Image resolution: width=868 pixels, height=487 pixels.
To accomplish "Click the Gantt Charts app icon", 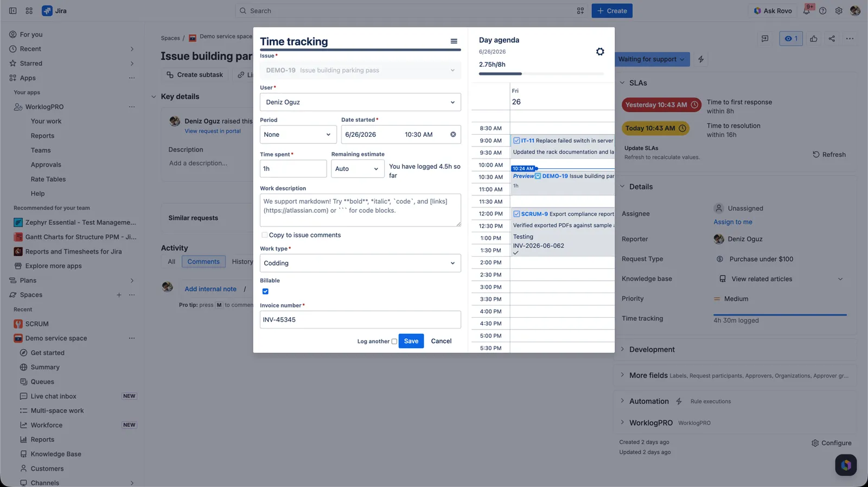I will (18, 237).
